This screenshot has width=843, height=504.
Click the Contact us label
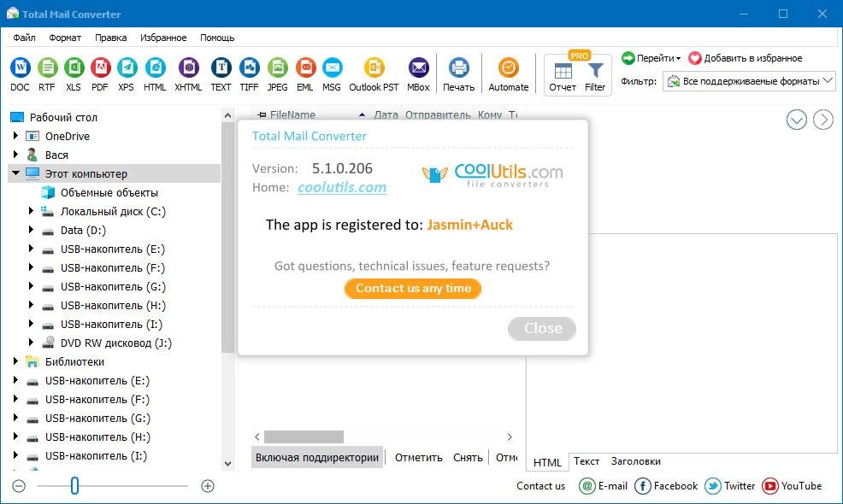[541, 486]
